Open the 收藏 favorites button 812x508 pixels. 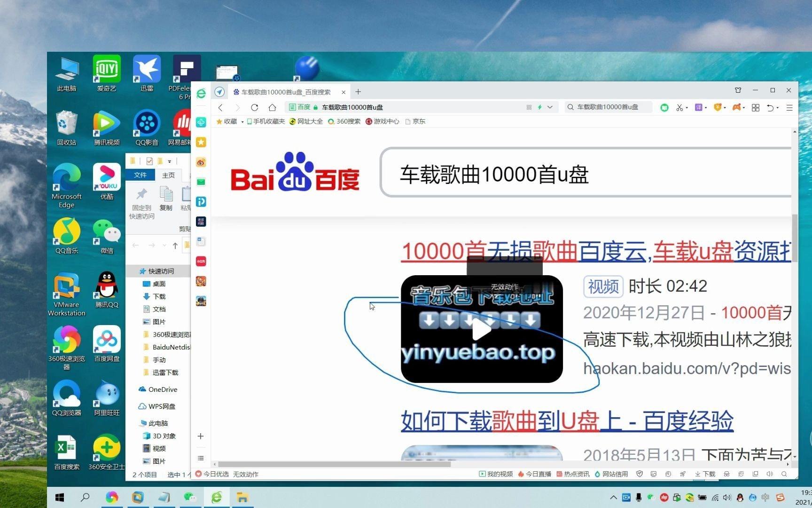click(x=226, y=121)
